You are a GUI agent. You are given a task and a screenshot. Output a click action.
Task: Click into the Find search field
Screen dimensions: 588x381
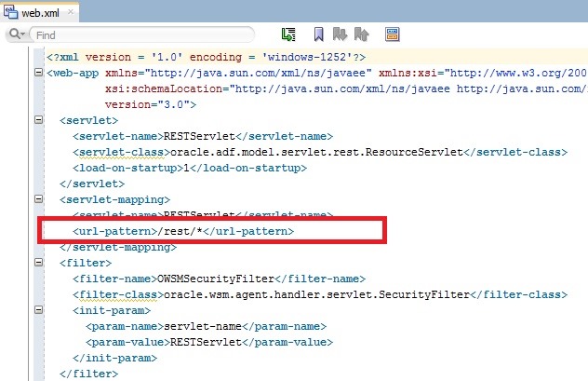tap(140, 34)
